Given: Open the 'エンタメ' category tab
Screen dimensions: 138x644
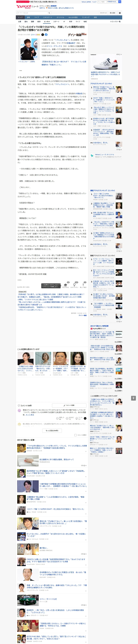Looking at the screenshot, I should [47, 22].
